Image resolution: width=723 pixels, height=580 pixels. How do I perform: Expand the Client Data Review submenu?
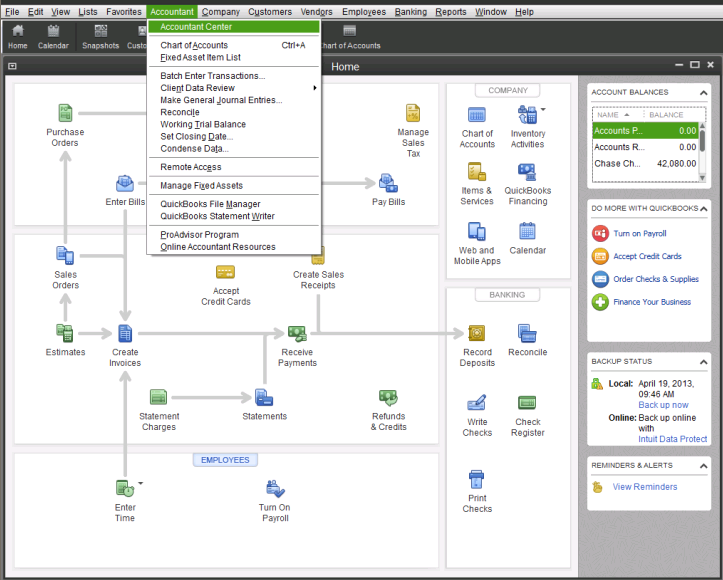coord(234,88)
